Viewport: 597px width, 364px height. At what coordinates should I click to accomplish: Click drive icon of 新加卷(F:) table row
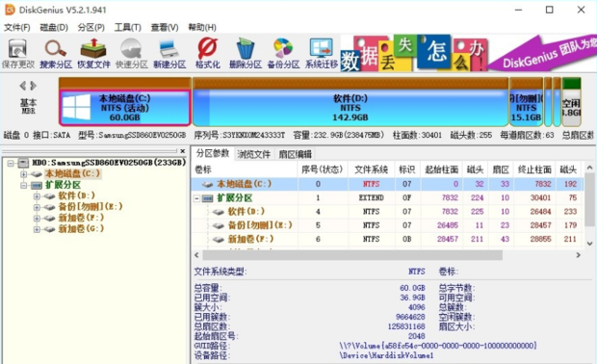point(219,239)
